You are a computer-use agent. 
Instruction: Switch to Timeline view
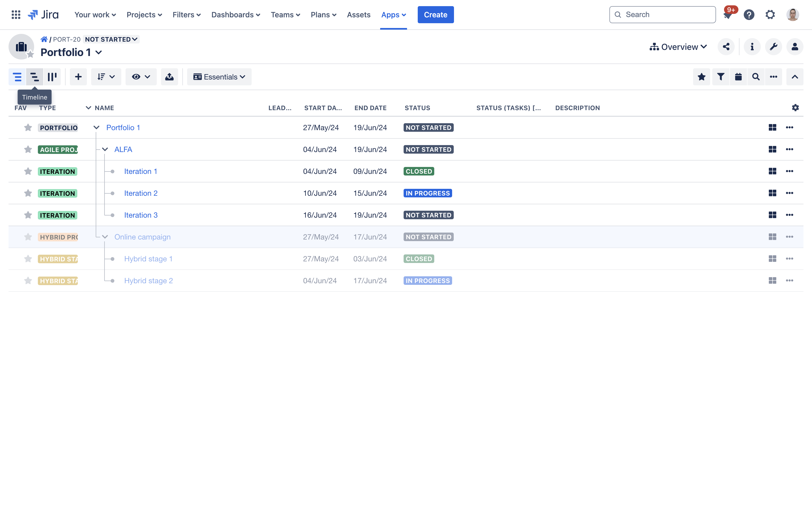(34, 77)
